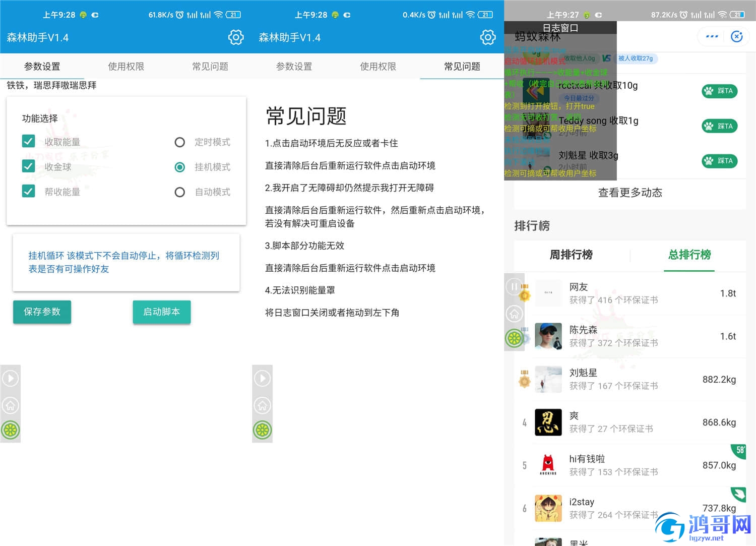Image resolution: width=756 pixels, height=546 pixels.
Task: Tap green lime floating icon on 功能选择 screen
Action: click(11, 430)
